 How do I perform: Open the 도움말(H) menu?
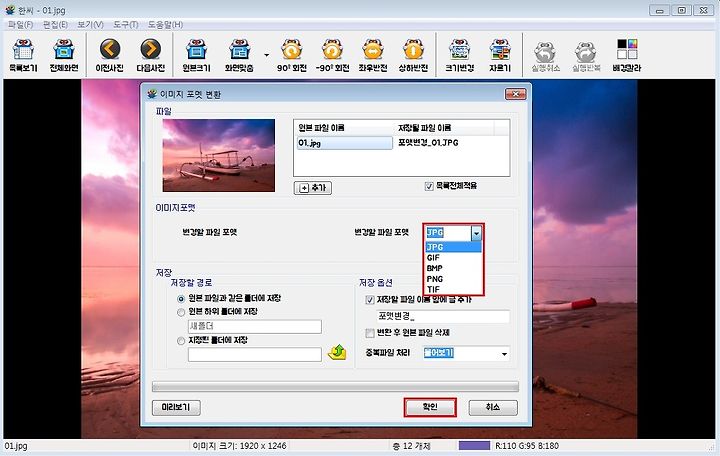(165, 24)
